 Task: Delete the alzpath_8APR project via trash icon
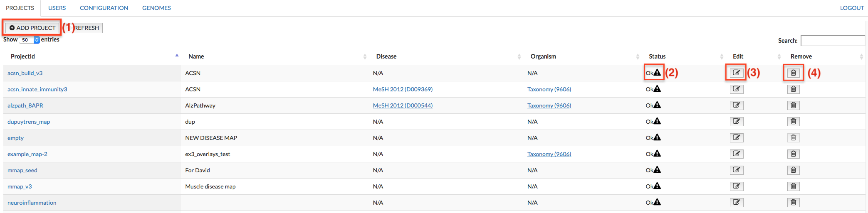click(x=793, y=105)
